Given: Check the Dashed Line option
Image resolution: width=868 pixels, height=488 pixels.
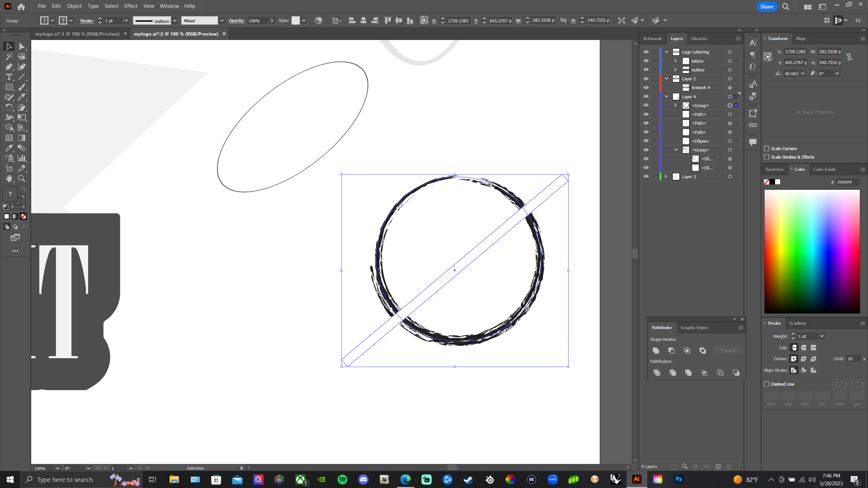Looking at the screenshot, I should [x=767, y=384].
